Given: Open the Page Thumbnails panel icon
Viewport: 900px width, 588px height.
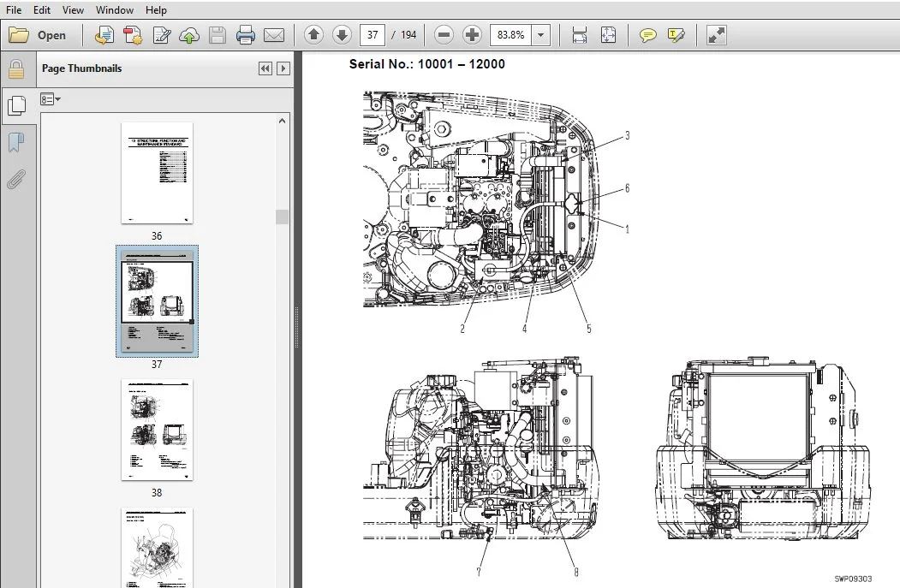Looking at the screenshot, I should tap(16, 105).
